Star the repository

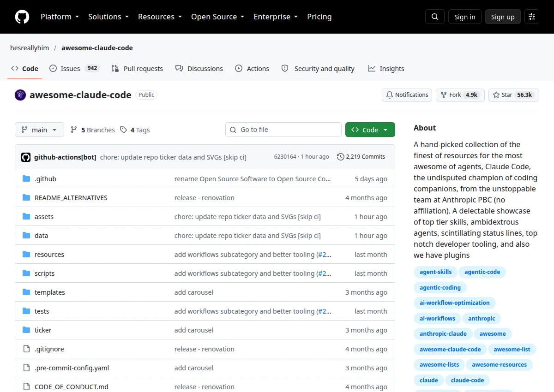pos(513,95)
